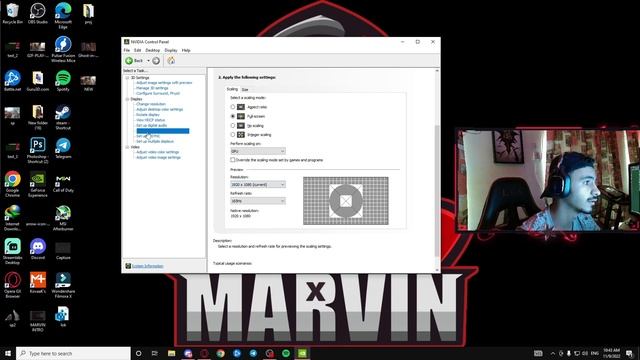Open Internet Download Manager desktop icon
This screenshot has height=360, width=640.
tap(12, 218)
